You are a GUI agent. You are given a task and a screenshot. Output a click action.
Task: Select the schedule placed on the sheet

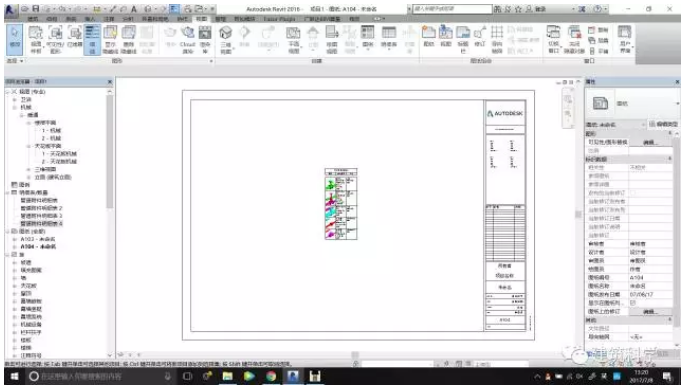(341, 204)
